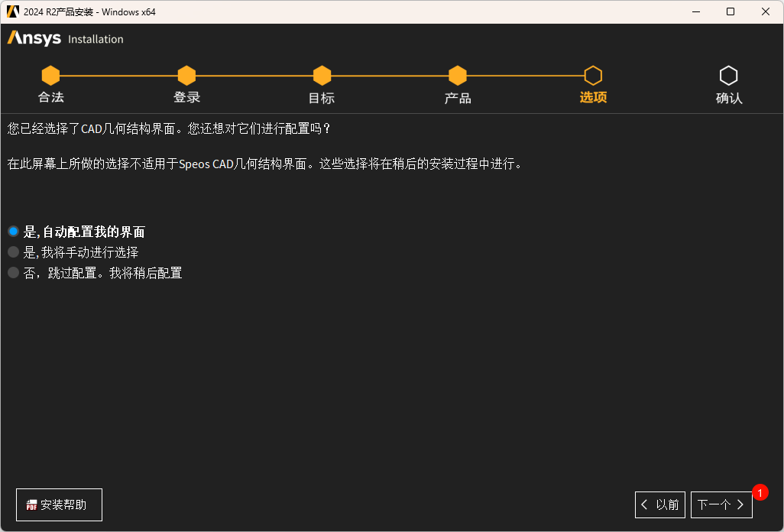Click the 选项 step label
784x532 pixels.
593,97
